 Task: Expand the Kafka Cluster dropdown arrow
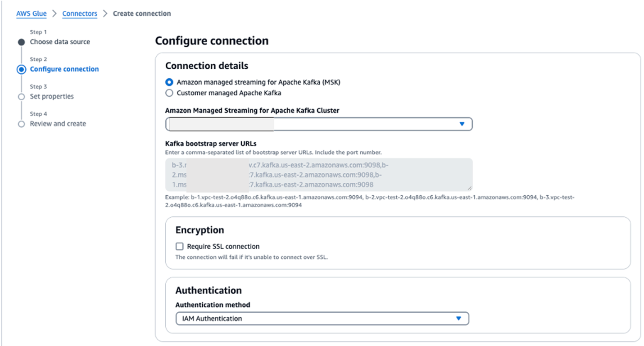click(462, 124)
